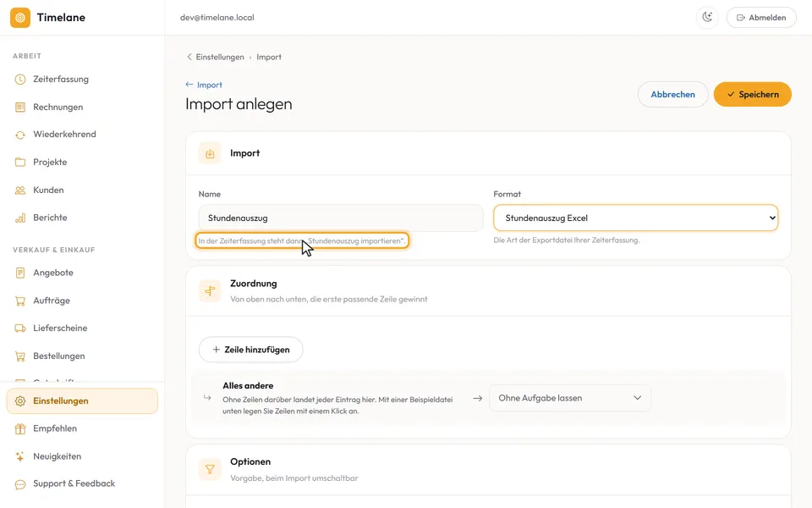Viewport: 812px width, 508px height.
Task: Click the Optionen filter funnel icon
Action: pyautogui.click(x=210, y=470)
